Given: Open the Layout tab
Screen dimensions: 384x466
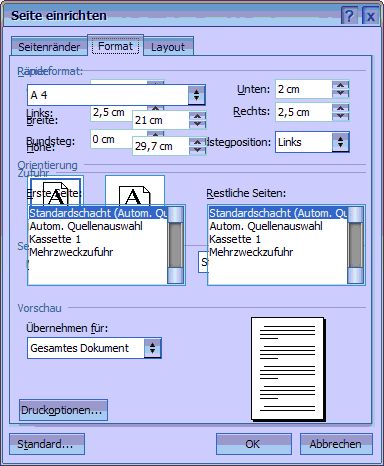Looking at the screenshot, I should 168,47.
